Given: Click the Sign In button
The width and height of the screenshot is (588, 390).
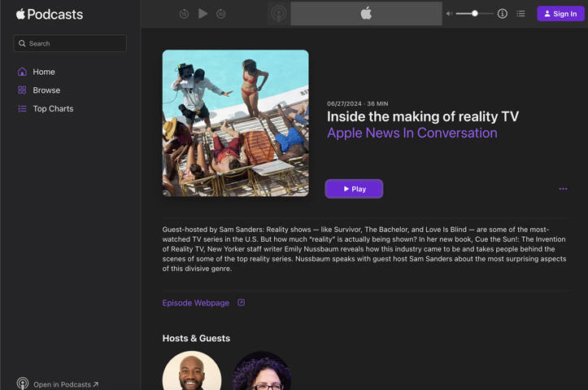Looking at the screenshot, I should tap(560, 14).
